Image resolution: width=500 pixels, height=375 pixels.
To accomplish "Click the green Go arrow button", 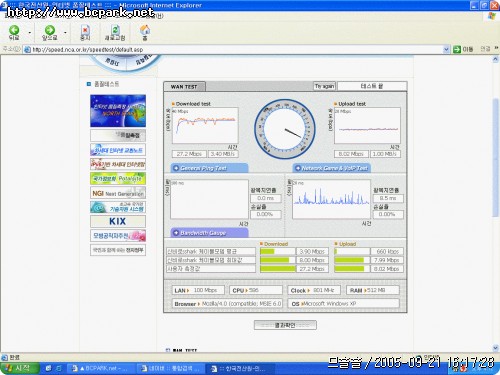I will [457, 50].
